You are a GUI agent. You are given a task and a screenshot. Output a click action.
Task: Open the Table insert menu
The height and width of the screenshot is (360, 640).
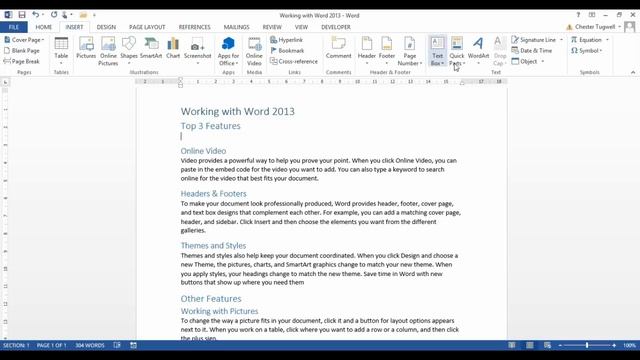[61, 51]
